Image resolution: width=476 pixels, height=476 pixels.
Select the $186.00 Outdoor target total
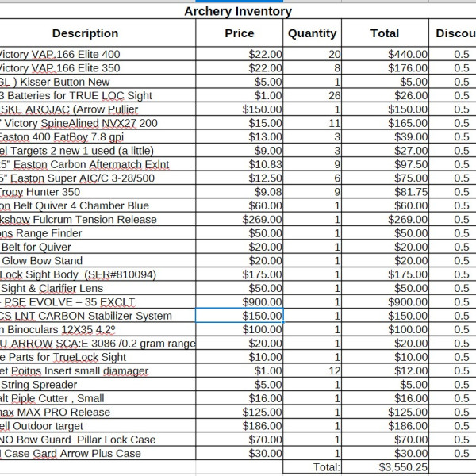(385, 426)
